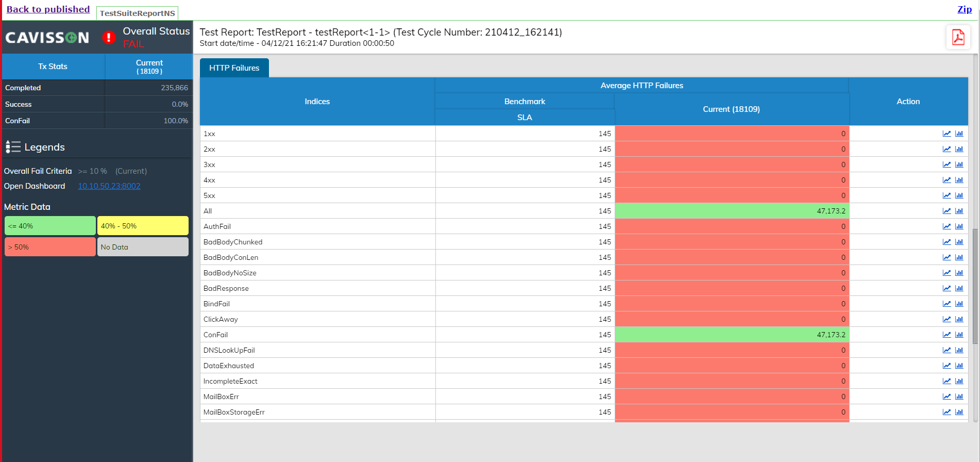Open line chart for 2xx row
The height and width of the screenshot is (462, 980).
(x=947, y=149)
